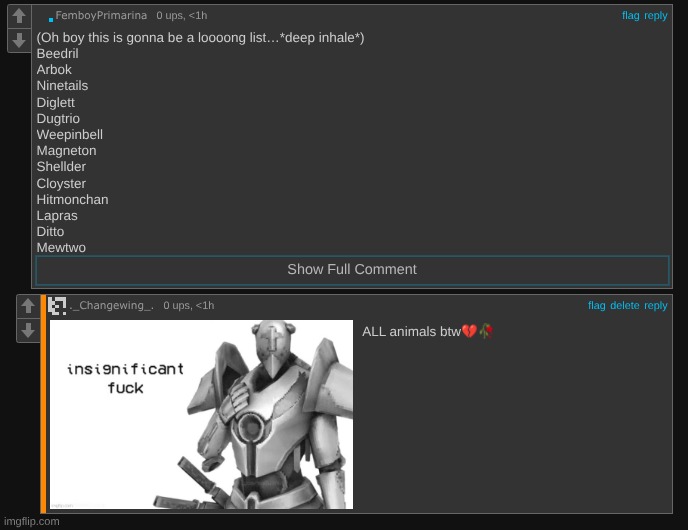Flag FemboyPrimarina's comment
This screenshot has height=530, width=688.
point(631,15)
